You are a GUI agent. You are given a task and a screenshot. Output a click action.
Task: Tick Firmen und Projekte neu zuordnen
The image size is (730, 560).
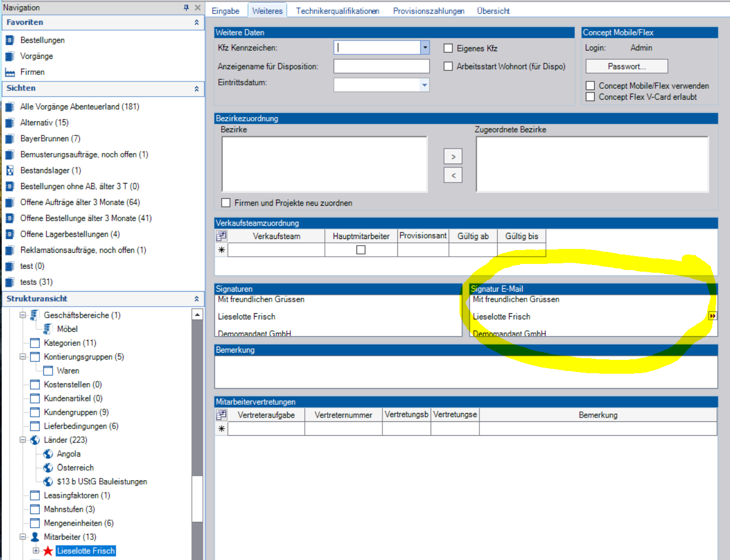point(226,203)
